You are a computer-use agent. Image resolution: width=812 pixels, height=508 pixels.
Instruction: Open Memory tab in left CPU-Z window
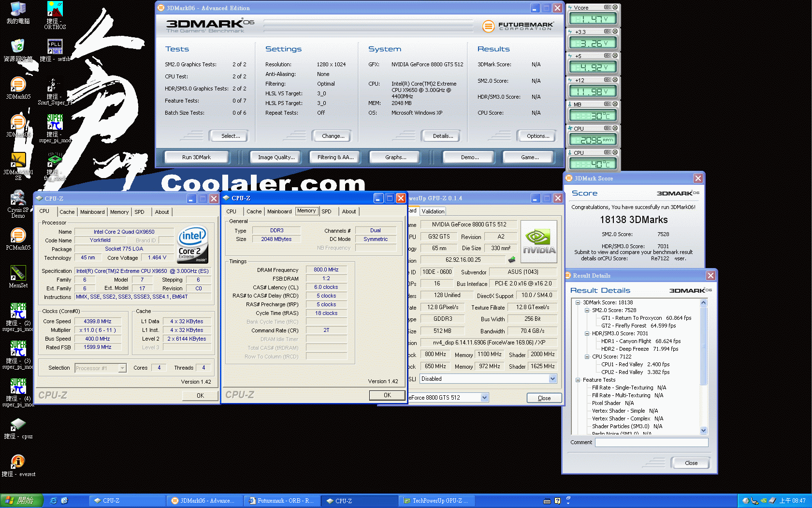tap(119, 212)
